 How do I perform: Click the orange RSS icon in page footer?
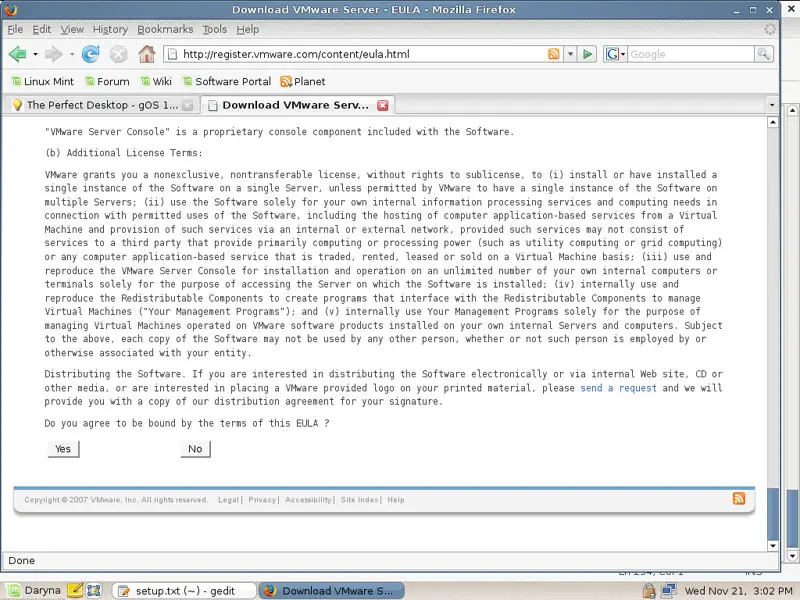(x=739, y=498)
